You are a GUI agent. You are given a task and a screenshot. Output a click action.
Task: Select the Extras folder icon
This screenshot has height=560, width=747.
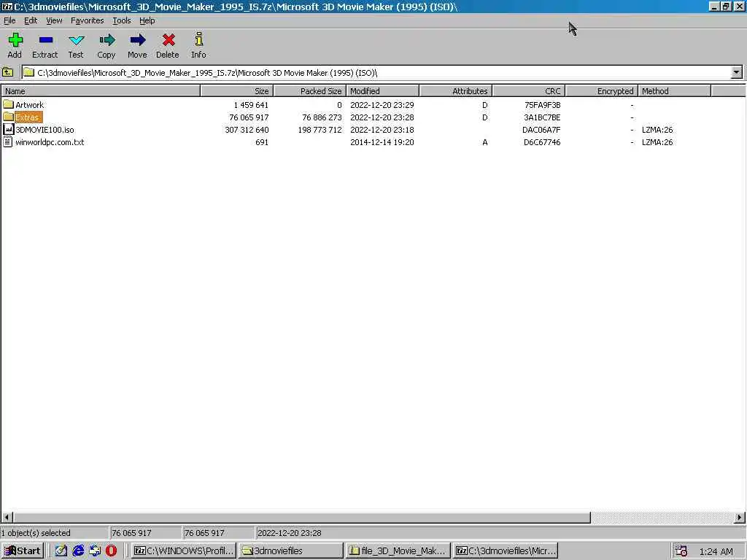8,117
